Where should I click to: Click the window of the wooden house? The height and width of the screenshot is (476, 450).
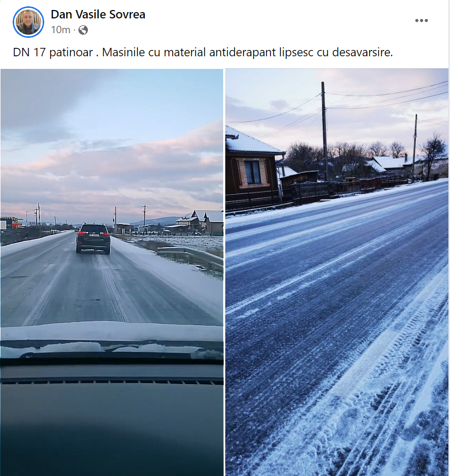tap(253, 171)
